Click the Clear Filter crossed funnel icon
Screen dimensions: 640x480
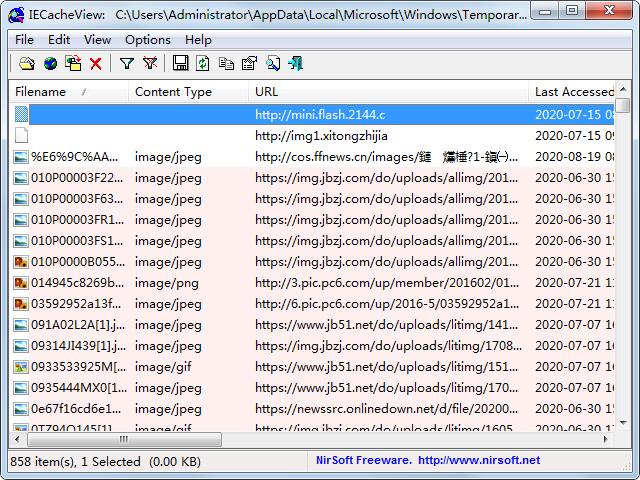[x=150, y=64]
